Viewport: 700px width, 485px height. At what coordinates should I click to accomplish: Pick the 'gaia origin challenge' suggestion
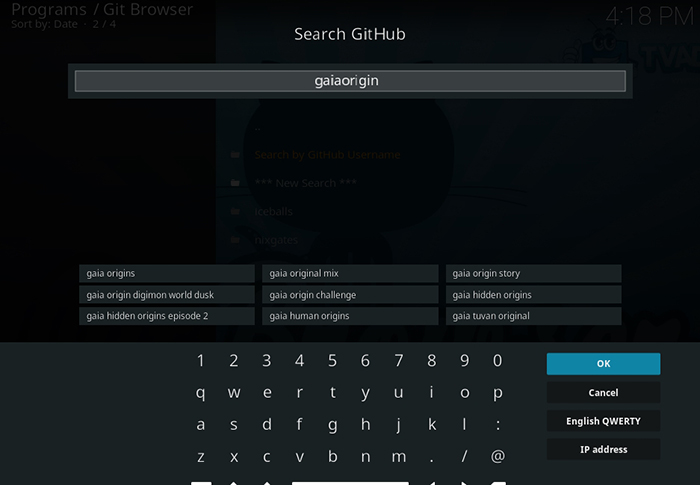click(x=350, y=295)
